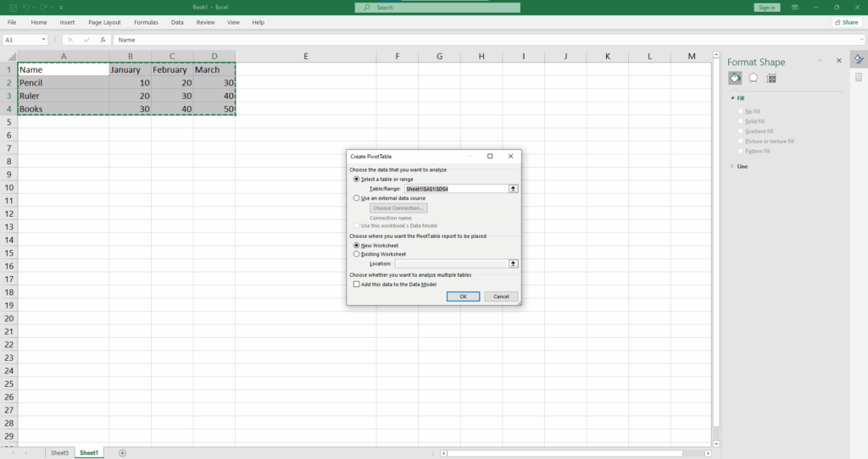
Task: Open the Insert ribbon tab
Action: (x=68, y=23)
